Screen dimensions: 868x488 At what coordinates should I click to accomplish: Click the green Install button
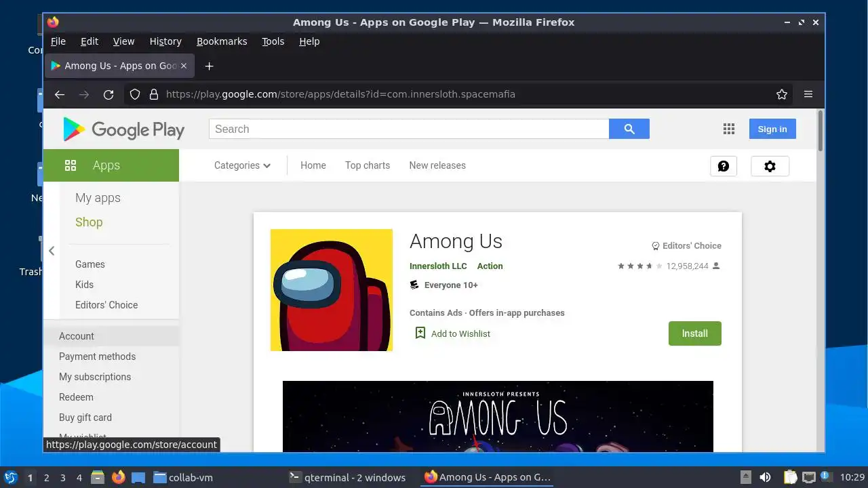pyautogui.click(x=695, y=333)
